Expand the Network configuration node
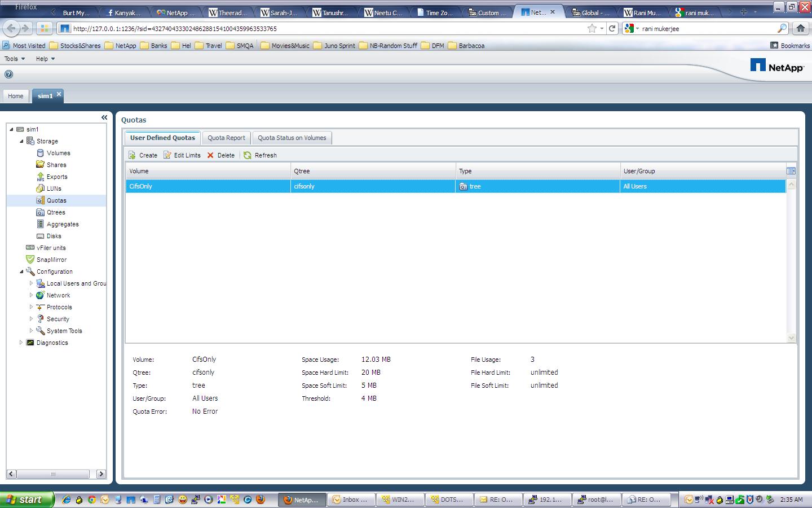The height and width of the screenshot is (508, 812). [32, 295]
